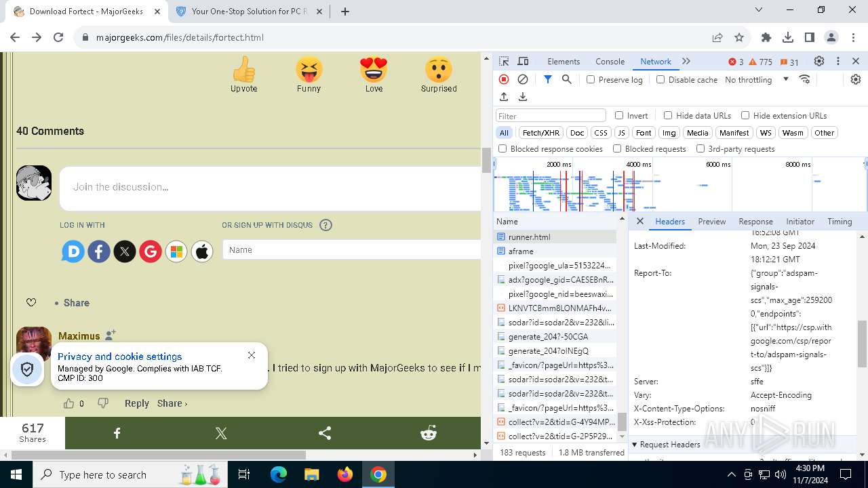
Task: Share page on Facebook in bottom bar
Action: (x=117, y=433)
